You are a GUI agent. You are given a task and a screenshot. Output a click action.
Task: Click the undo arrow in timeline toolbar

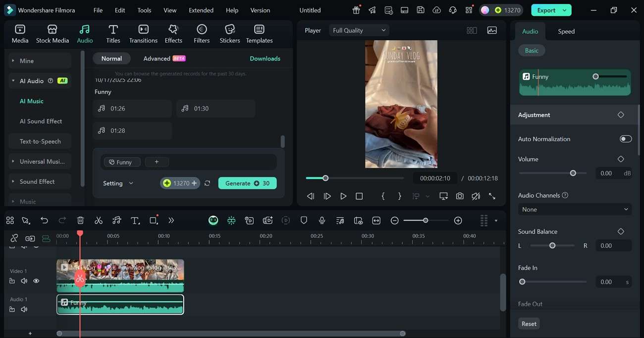(x=44, y=221)
